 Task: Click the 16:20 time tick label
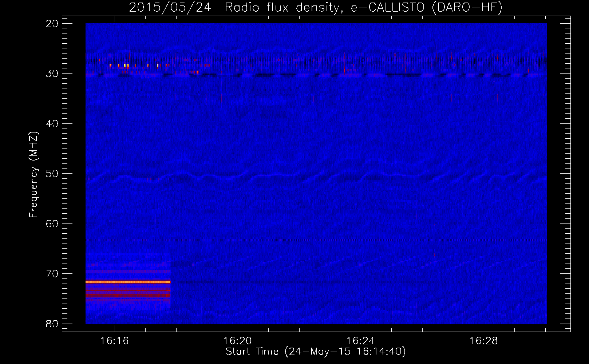[x=238, y=341]
